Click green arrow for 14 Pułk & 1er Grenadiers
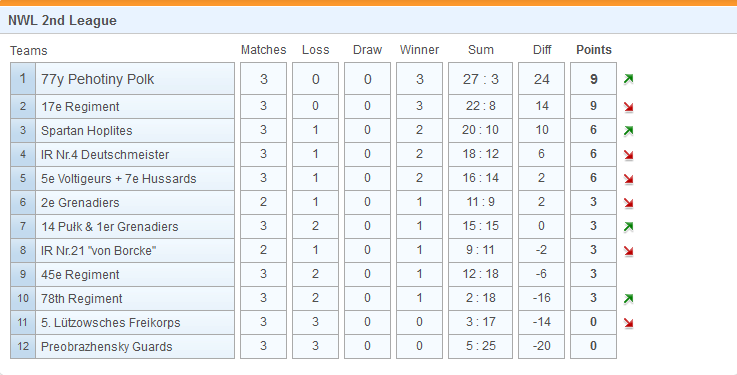 (x=628, y=227)
